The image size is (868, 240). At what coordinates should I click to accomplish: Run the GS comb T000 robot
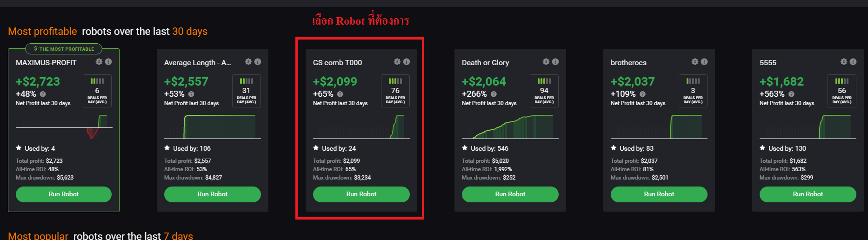point(361,194)
